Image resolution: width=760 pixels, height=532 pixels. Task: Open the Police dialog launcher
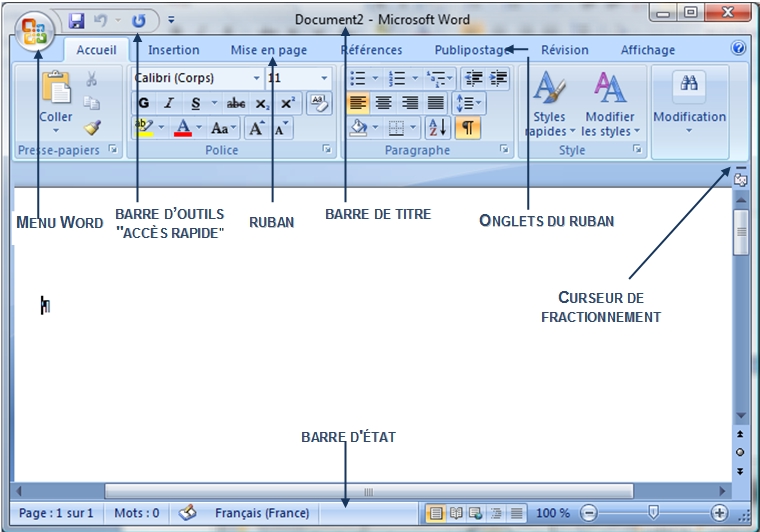tap(327, 149)
